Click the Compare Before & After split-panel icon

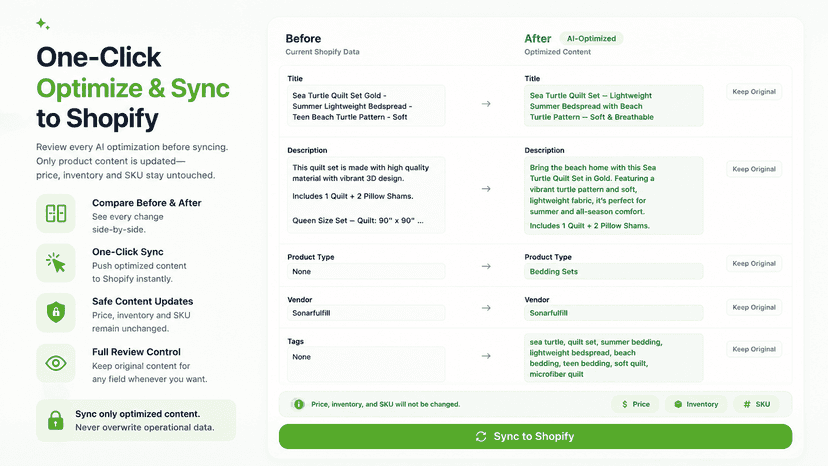click(x=56, y=213)
